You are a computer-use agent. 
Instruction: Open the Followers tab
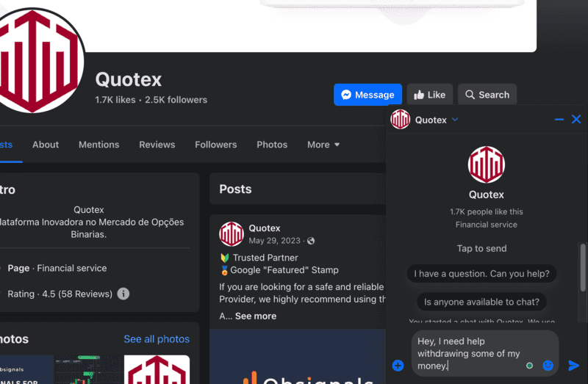(x=216, y=145)
